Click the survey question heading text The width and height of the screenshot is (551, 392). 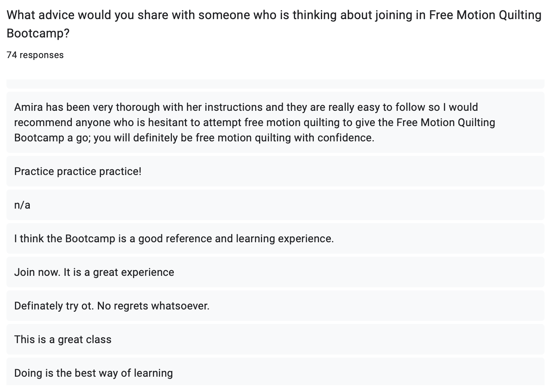[x=274, y=24]
